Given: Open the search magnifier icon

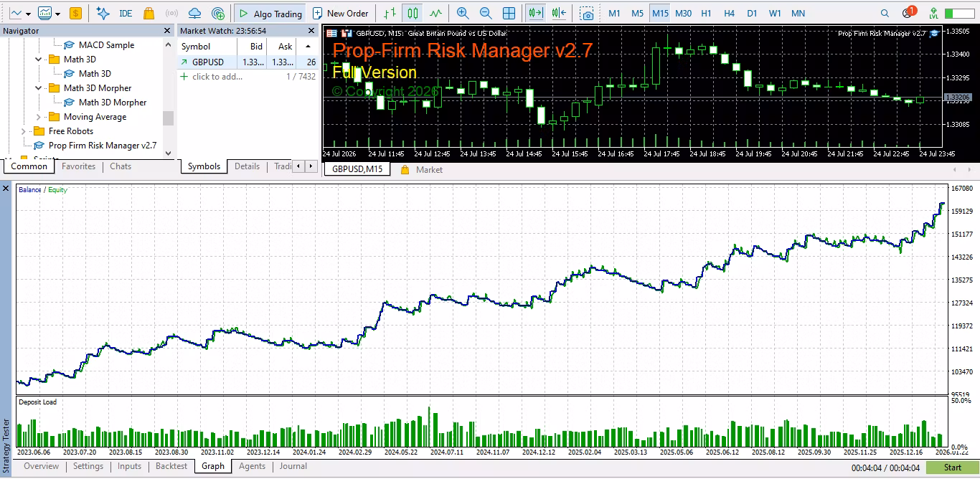Looking at the screenshot, I should point(885,13).
